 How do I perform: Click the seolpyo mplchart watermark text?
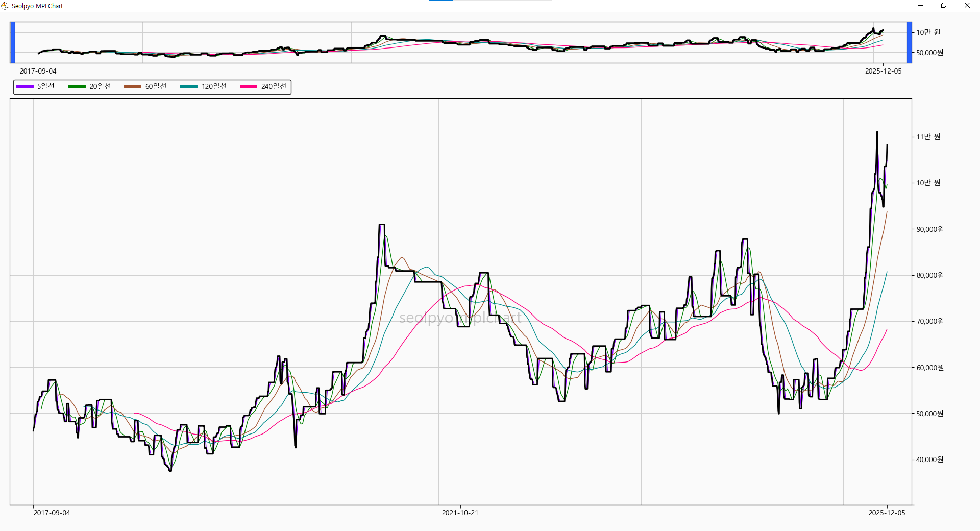(x=460, y=318)
